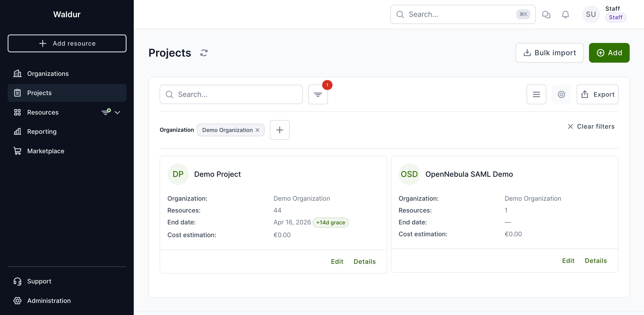Switch to list view layout
This screenshot has width=644, height=315.
pyautogui.click(x=536, y=95)
